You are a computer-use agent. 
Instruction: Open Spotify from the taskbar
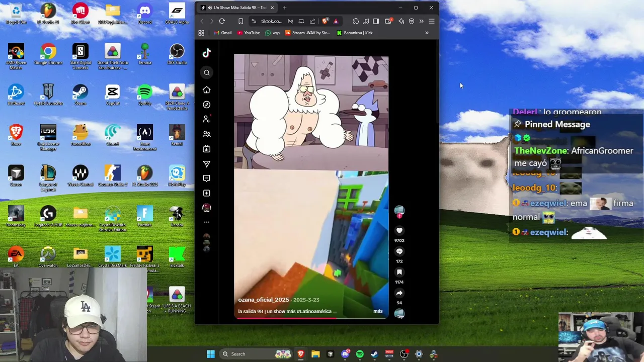coord(360,354)
